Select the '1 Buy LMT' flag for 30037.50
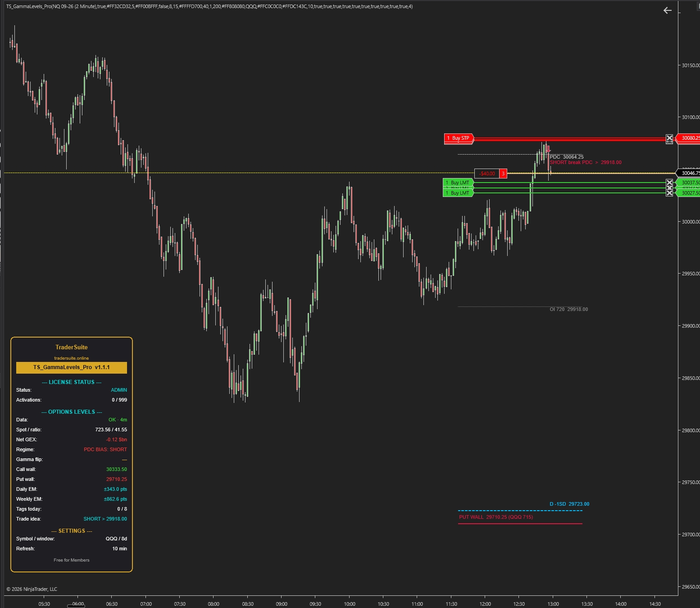This screenshot has height=608, width=700. pyautogui.click(x=459, y=183)
